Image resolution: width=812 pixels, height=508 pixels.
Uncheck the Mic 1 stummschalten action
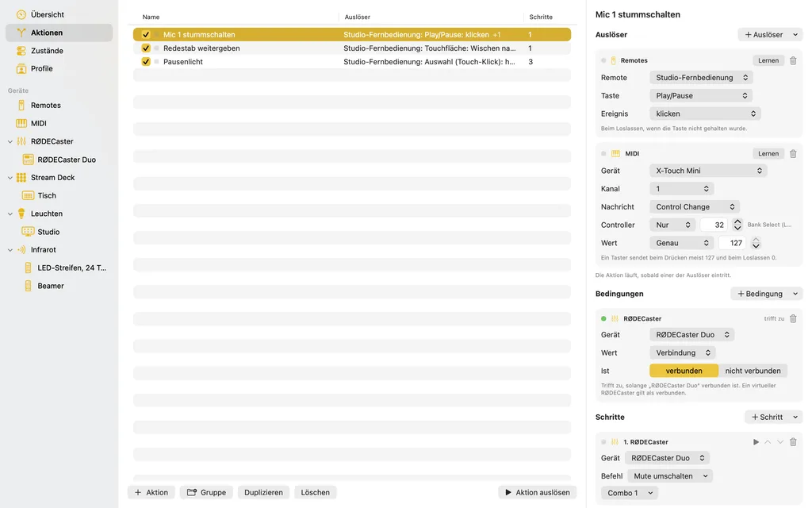point(146,35)
